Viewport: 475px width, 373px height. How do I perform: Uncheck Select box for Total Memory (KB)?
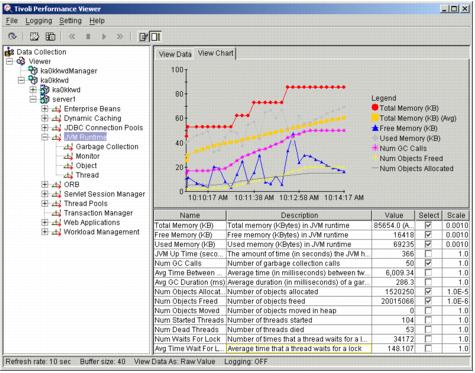coord(428,225)
